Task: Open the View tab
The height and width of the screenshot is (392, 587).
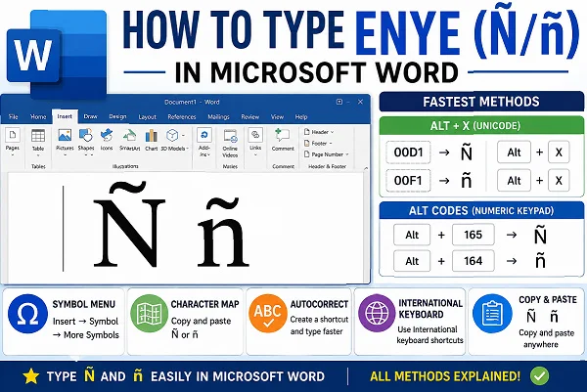Action: coord(277,116)
